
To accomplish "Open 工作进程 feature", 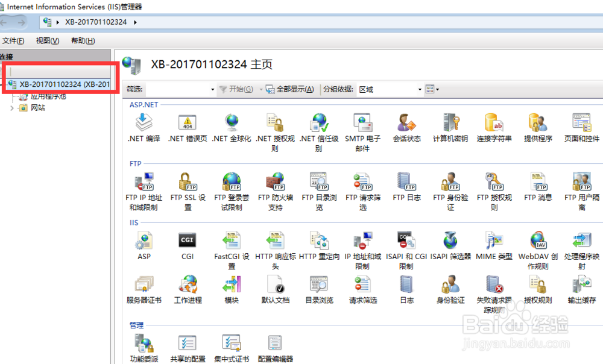I will point(188,290).
